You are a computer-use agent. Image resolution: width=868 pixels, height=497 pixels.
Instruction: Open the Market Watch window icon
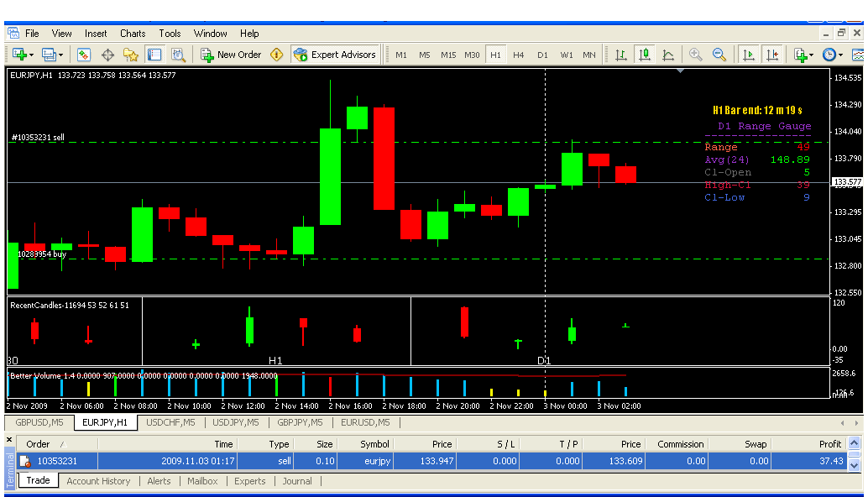tap(84, 55)
